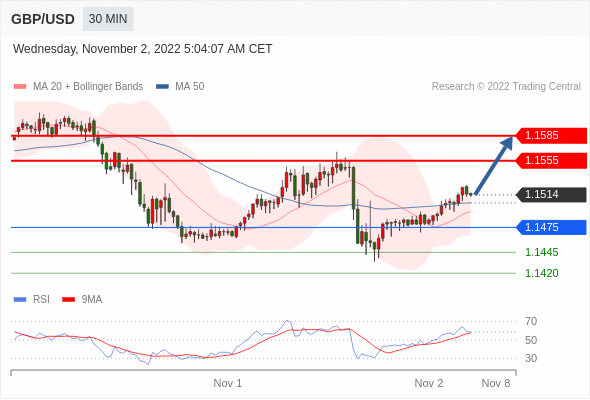Click the green 1.1420 support label
Screen dimensions: 590x400
[x=541, y=273]
